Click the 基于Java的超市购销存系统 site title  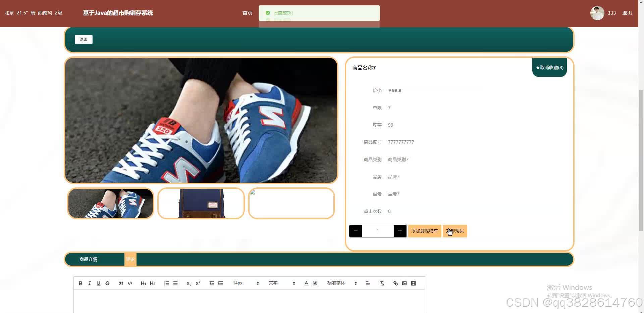[x=118, y=13]
